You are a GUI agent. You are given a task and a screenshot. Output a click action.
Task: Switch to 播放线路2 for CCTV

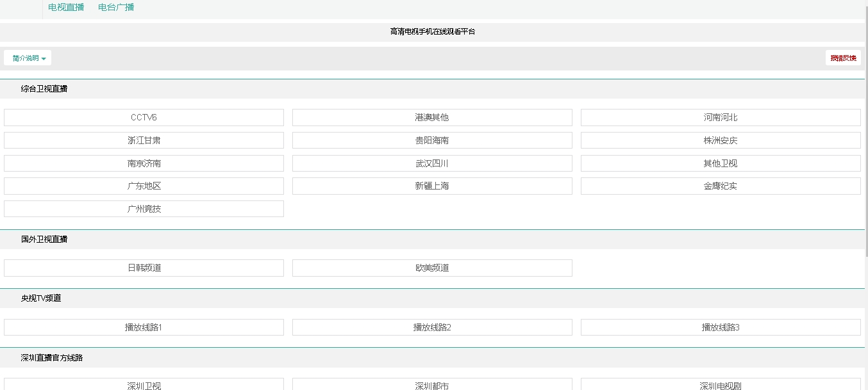pyautogui.click(x=432, y=328)
